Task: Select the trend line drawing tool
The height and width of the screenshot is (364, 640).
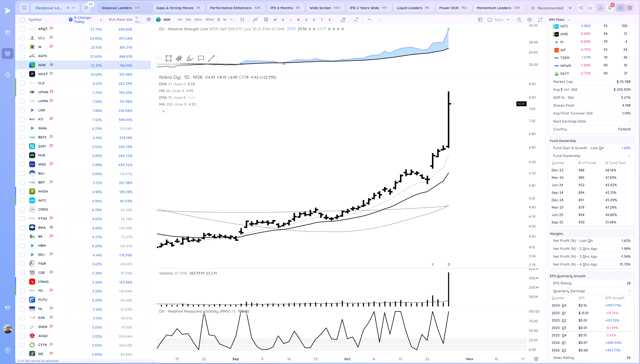Action: click(x=211, y=58)
